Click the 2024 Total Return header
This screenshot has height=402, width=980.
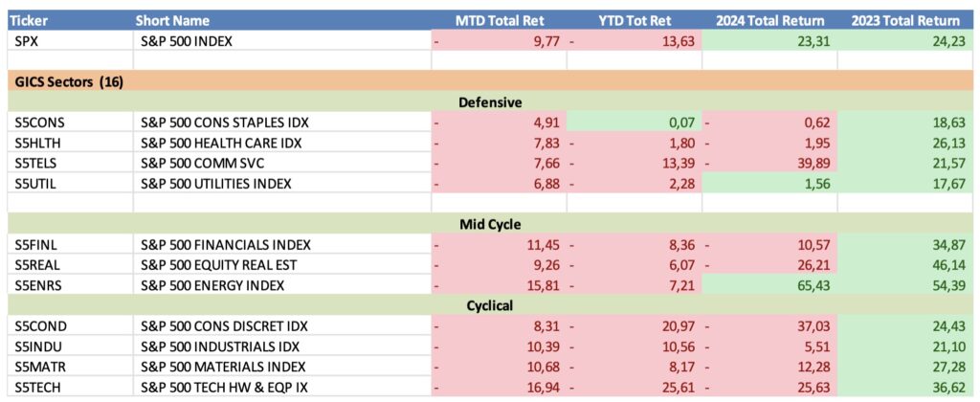(771, 20)
